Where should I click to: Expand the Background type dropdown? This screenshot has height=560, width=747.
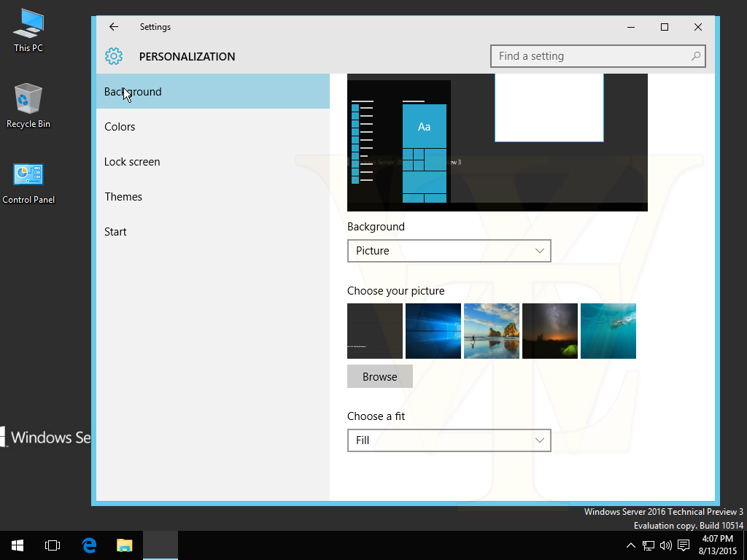(449, 251)
